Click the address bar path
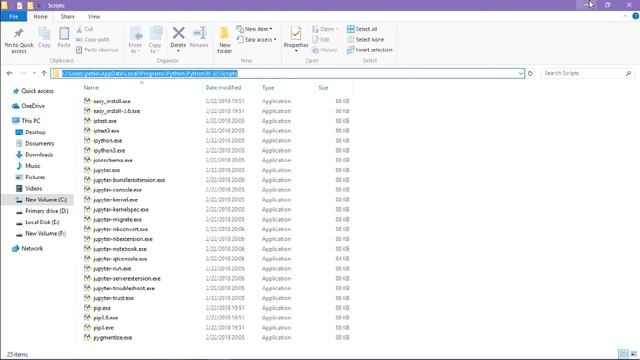The height and width of the screenshot is (360, 640). point(150,73)
